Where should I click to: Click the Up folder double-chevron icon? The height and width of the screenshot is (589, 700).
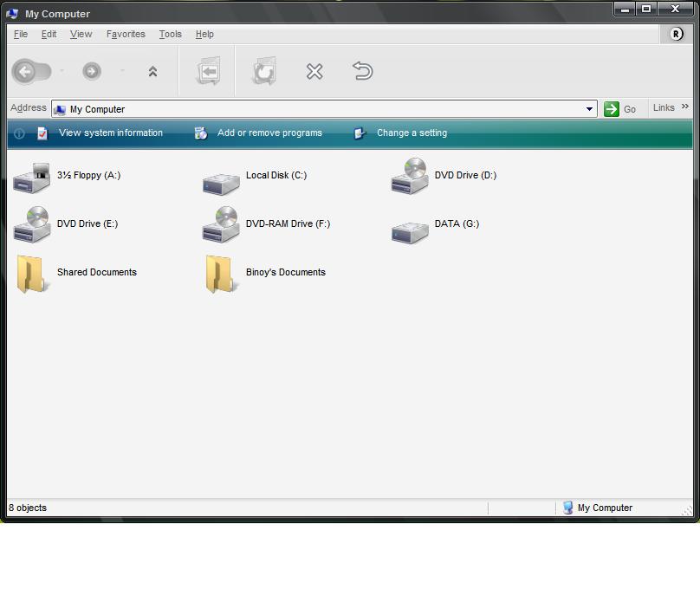[152, 72]
